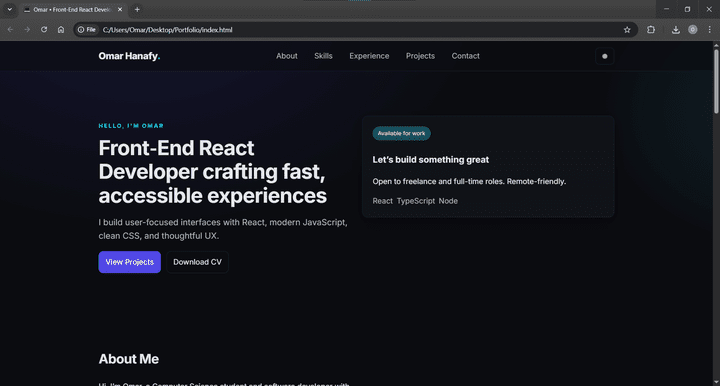Restore down the browser window
This screenshot has width=720, height=386.
click(x=687, y=9)
